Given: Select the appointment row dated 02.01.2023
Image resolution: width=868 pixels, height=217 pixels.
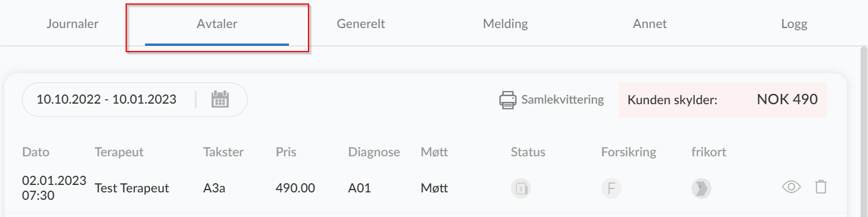Looking at the screenshot, I should [x=425, y=188].
